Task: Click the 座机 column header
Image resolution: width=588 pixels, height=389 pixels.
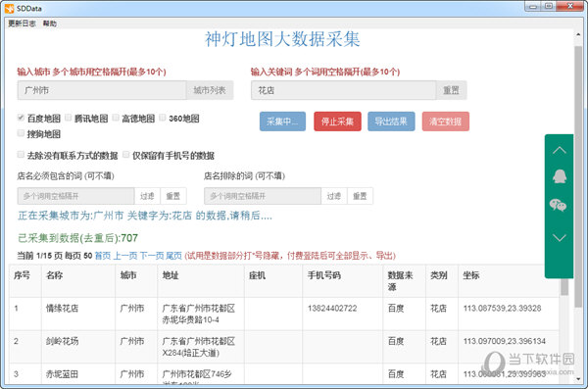Action: 257,275
